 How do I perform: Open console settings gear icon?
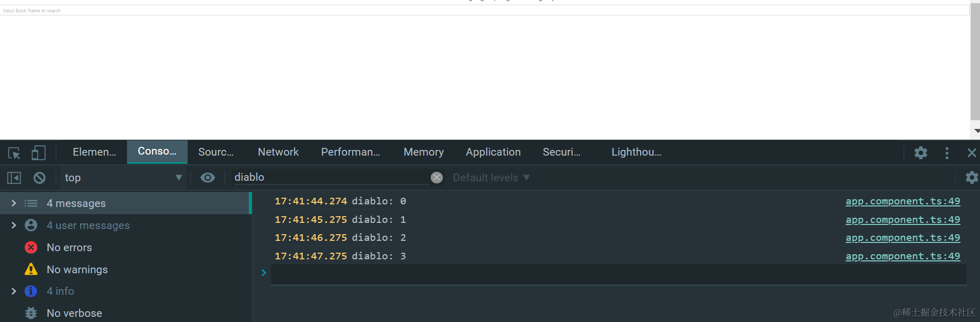971,178
